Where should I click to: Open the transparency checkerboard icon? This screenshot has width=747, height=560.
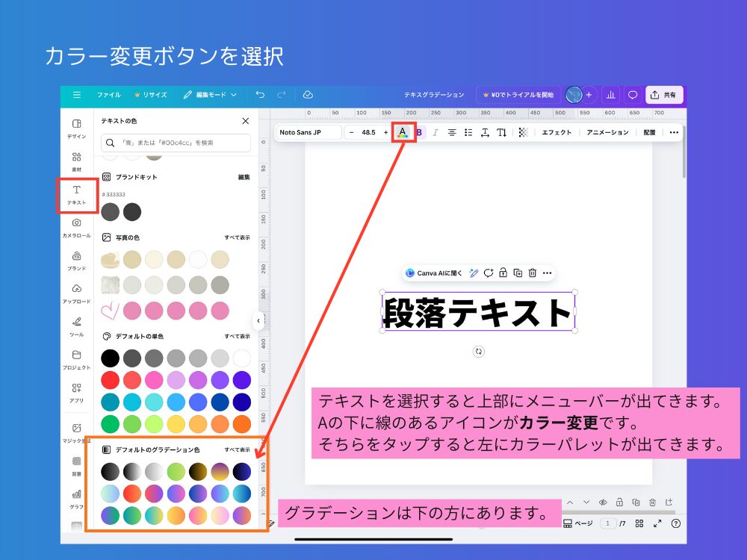pos(523,132)
